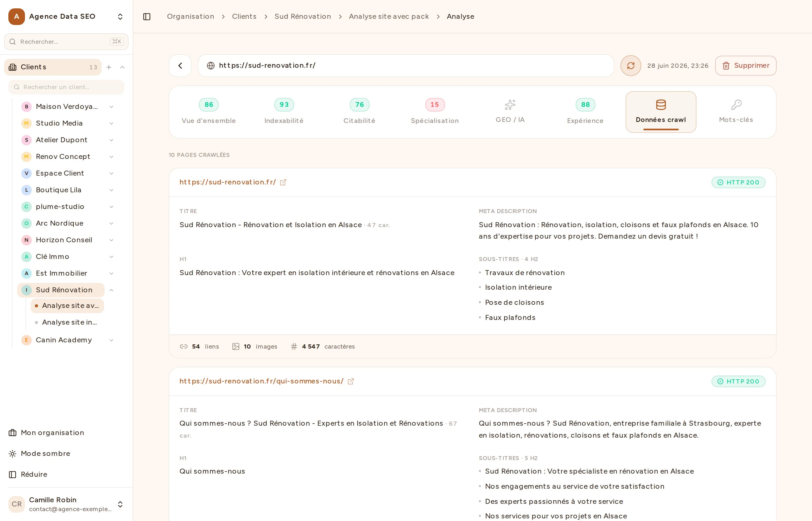Click the GEO / IA sparkle icon
812x521 pixels.
coord(510,104)
